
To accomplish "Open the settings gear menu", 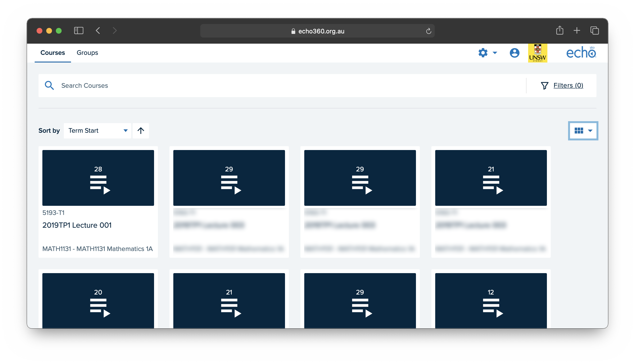I will coord(483,53).
